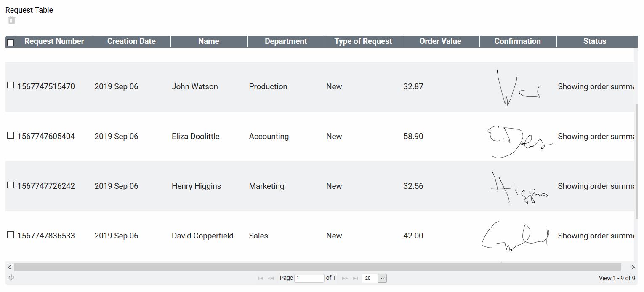Select checkbox for request 1567747605404
Screen dimensions: 644x292
click(11, 135)
